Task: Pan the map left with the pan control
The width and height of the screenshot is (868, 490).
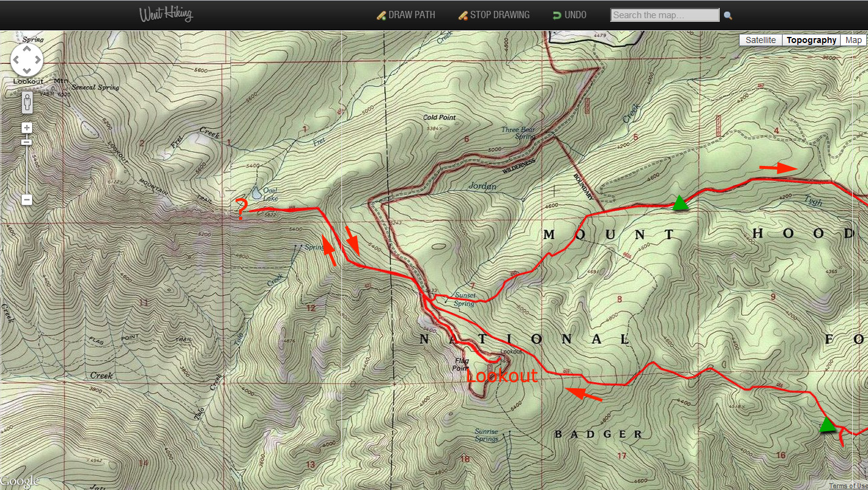Action: click(16, 60)
